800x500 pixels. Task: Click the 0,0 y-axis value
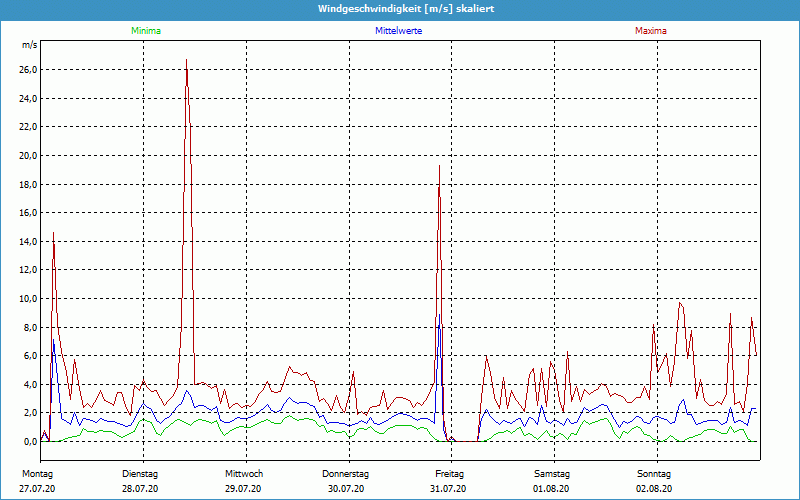(31, 441)
